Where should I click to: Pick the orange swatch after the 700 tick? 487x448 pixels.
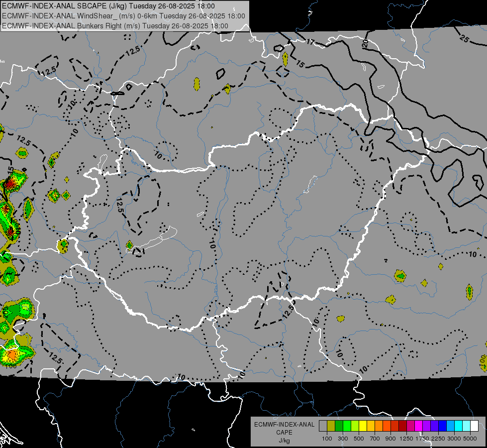coord(379,426)
